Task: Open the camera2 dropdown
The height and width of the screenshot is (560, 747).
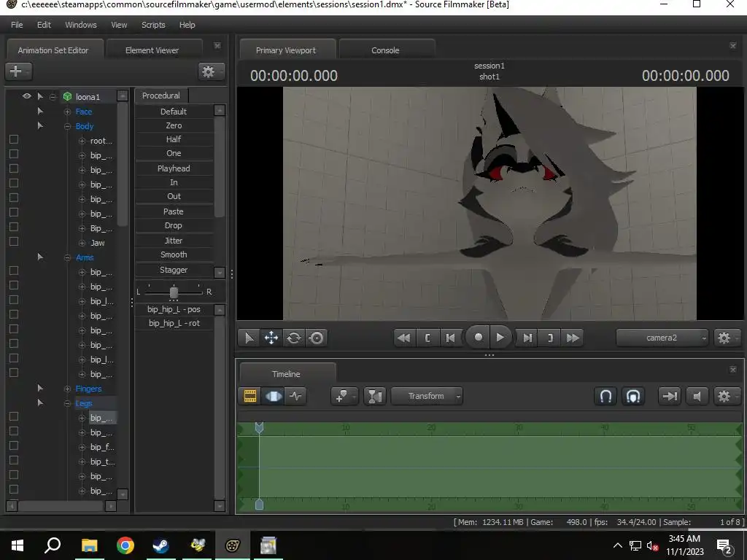Action: (x=662, y=338)
